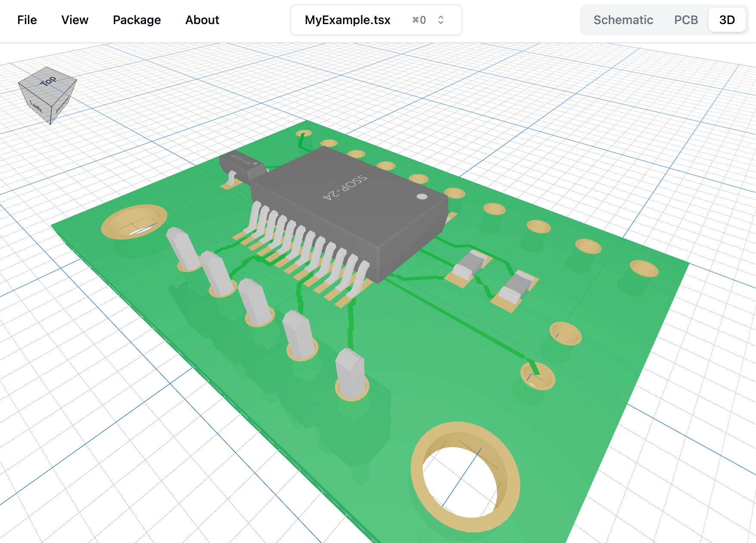
Task: Switch to the PCB tab
Action: pyautogui.click(x=686, y=20)
